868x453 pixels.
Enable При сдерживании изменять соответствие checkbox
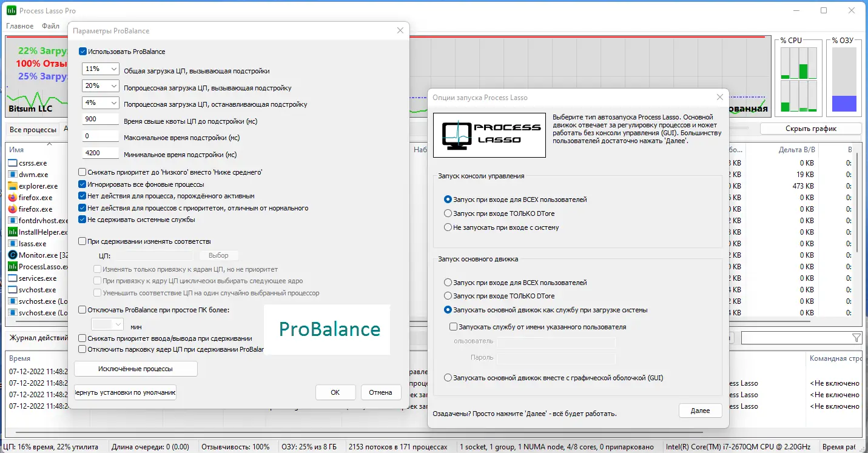click(82, 241)
